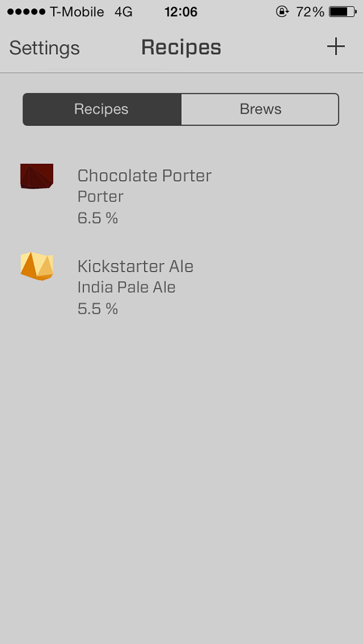The image size is (363, 644).
Task: Select the Recipes segment tab
Action: tap(102, 109)
